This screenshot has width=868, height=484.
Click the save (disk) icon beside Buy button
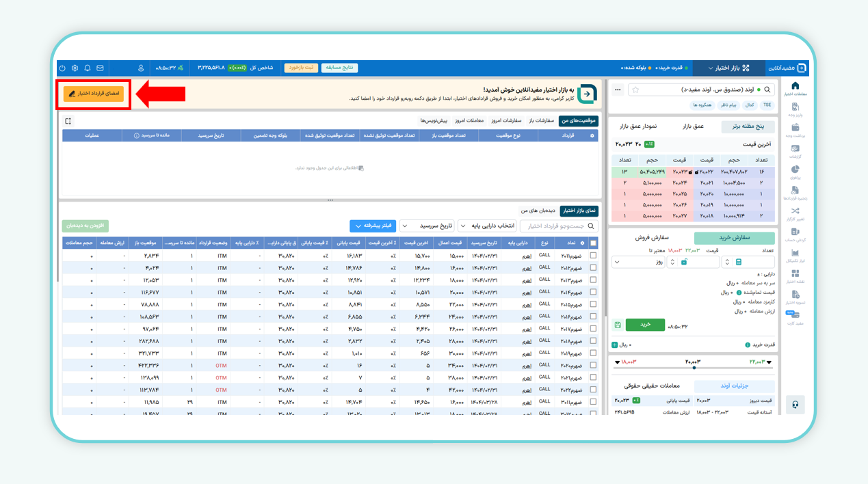pos(618,325)
